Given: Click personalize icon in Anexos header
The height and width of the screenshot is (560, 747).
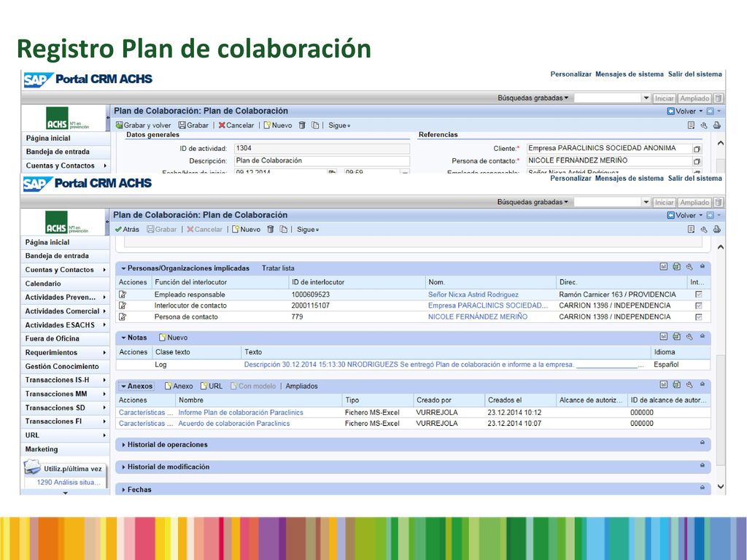Looking at the screenshot, I should coord(689,384).
